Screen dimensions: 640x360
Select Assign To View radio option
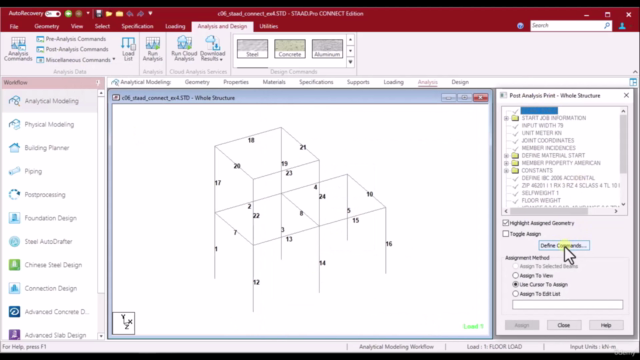coord(516,276)
